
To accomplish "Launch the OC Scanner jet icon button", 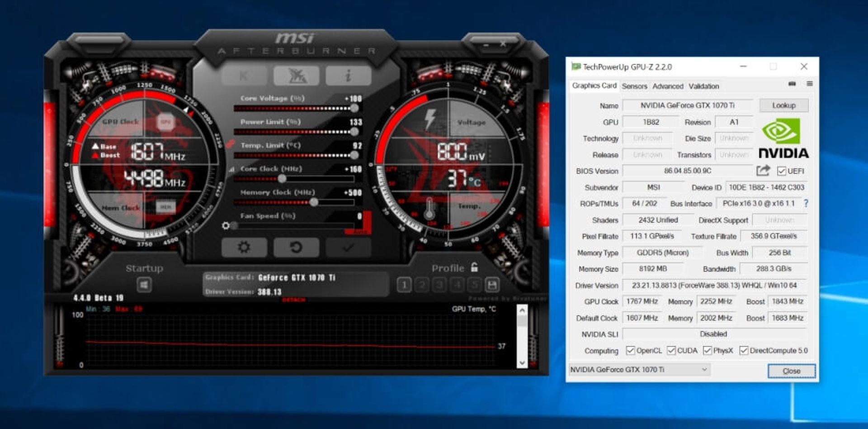I will click(x=296, y=76).
